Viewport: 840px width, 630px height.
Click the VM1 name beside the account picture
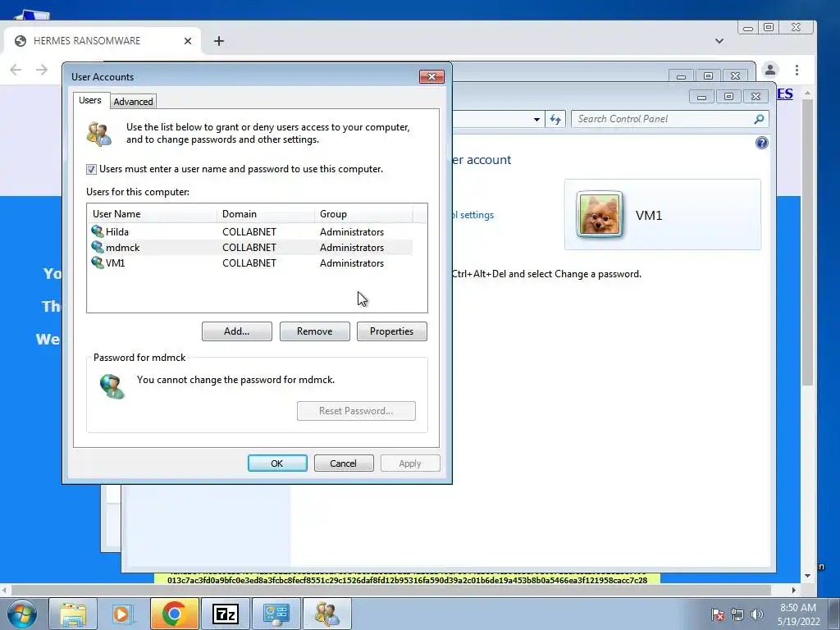[649, 216]
